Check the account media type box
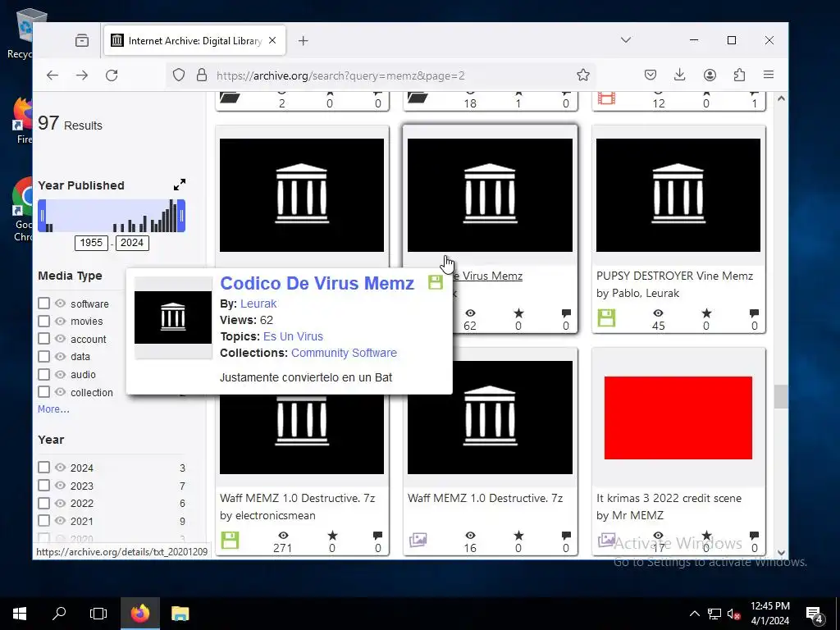Screen dimensions: 840x630 pos(44,339)
